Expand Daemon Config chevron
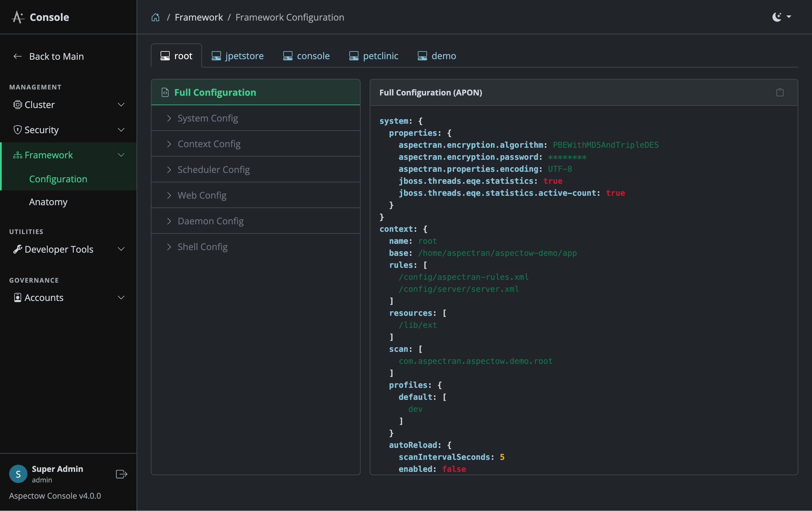 click(x=169, y=221)
